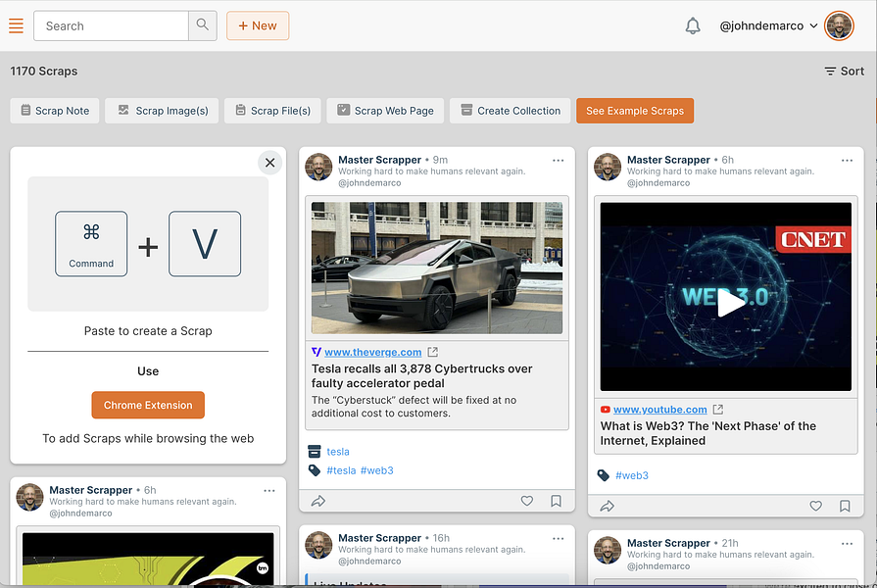Image resolution: width=877 pixels, height=588 pixels.
Task: Like the Tesla Cybertruck scrap
Action: pos(527,501)
